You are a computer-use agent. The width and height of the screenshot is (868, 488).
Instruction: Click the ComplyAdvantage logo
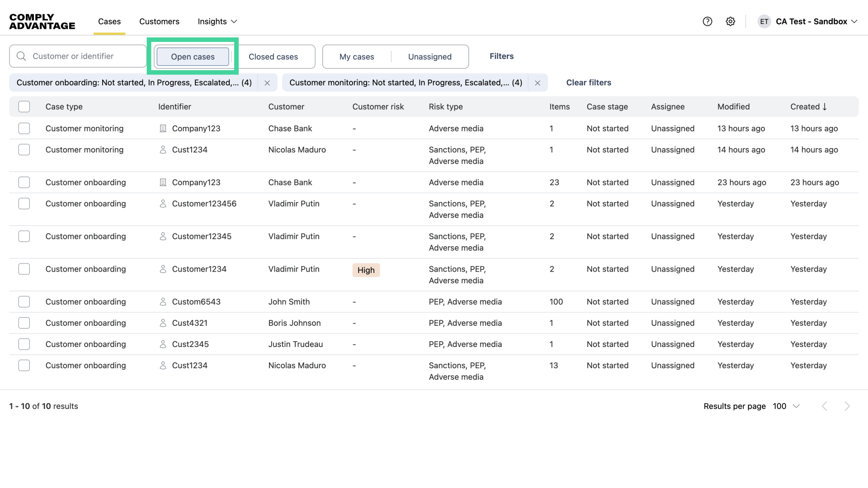click(x=42, y=21)
